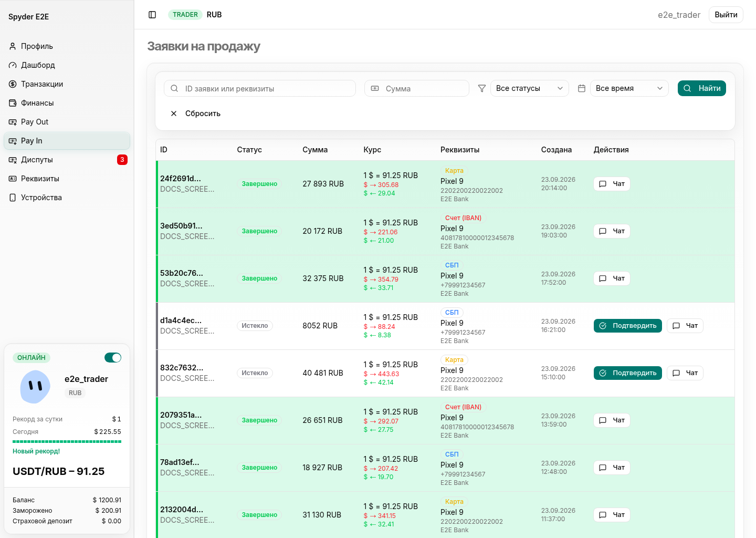Screen dimensions: 756x538
Task: Open chat for order 53b20c76
Action: pyautogui.click(x=612, y=278)
